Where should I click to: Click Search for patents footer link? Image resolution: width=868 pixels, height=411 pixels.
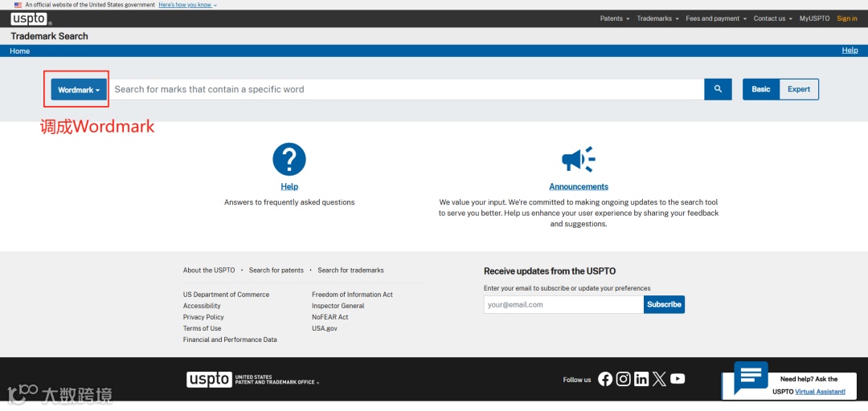tap(276, 270)
